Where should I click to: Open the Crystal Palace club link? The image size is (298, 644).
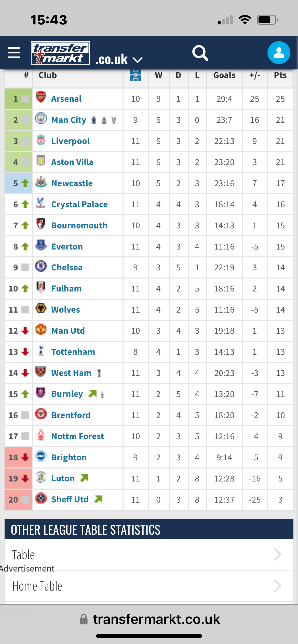point(79,204)
